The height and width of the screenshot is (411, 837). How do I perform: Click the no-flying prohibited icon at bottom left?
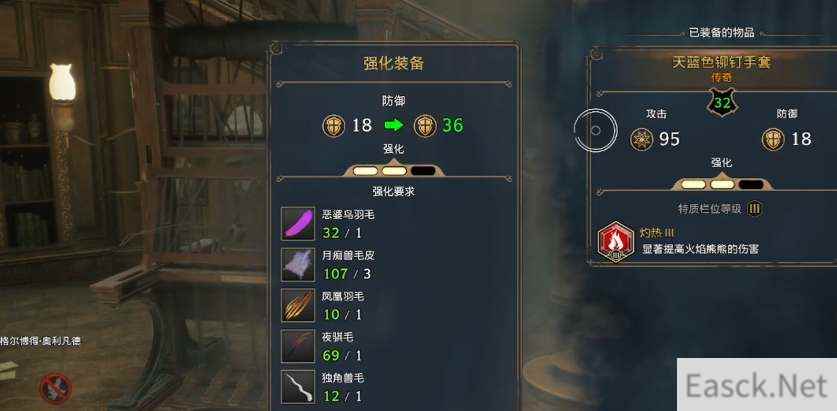click(x=56, y=388)
